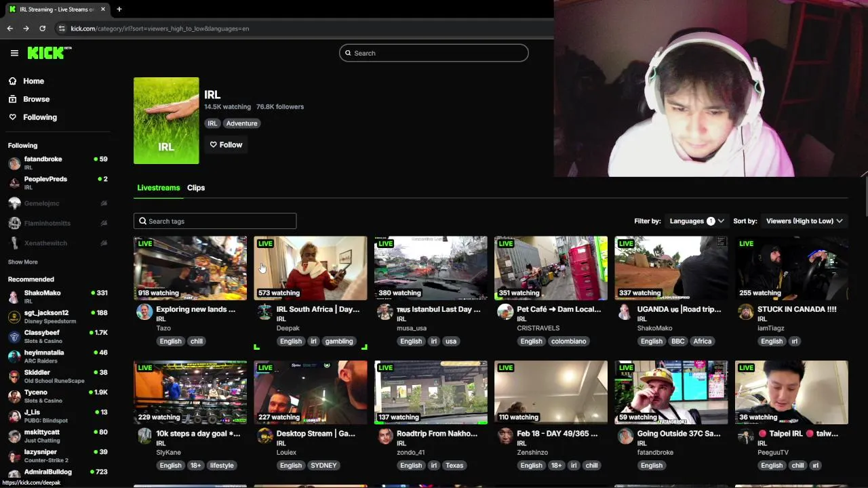Viewport: 868px width, 488px height.
Task: Open Taipei IRL stream thumbnail
Action: click(791, 392)
